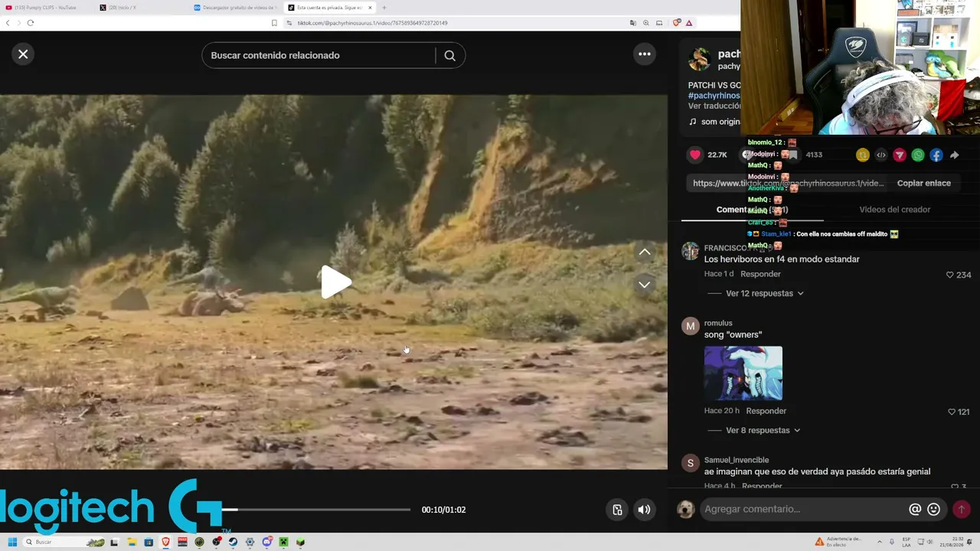Switch to the Comentarios tab

752,210
